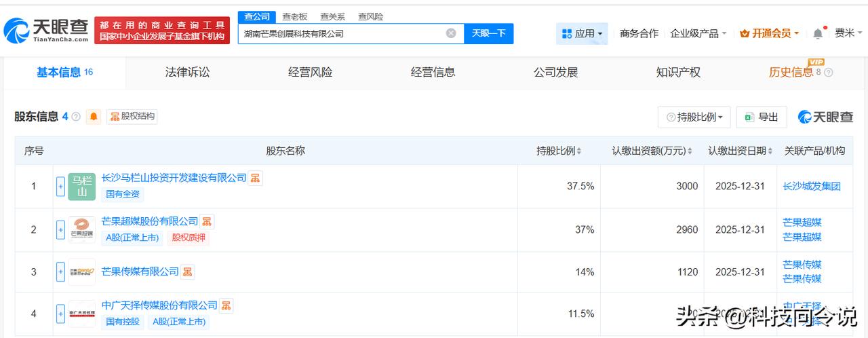Open equity structure icon next to 长沙马栏山投资开发建设有限公司

pyautogui.click(x=255, y=178)
